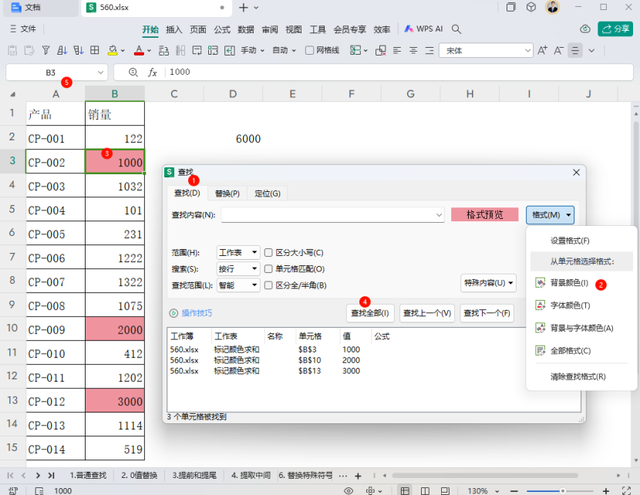Choose 设置格式(F) menu item
Viewport: 640px width, 495px height.
581,241
